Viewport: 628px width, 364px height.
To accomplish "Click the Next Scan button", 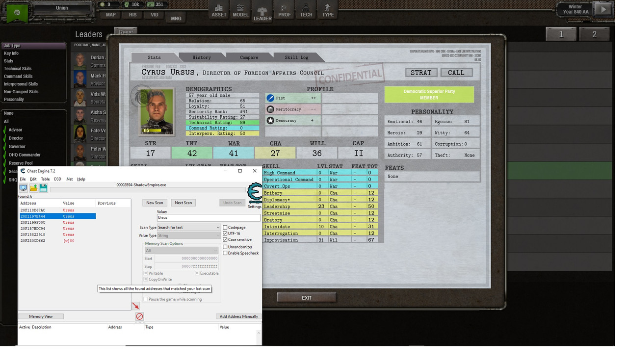I will click(183, 203).
